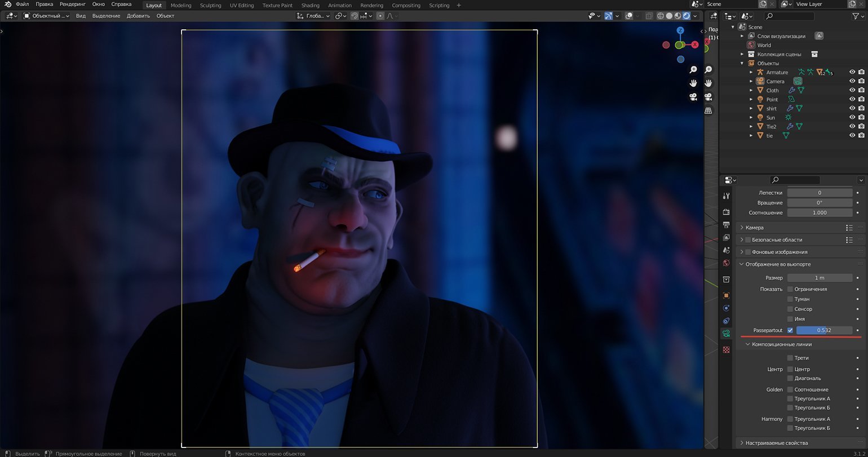
Task: Hide Armature in viewport via eye icon
Action: tap(852, 72)
